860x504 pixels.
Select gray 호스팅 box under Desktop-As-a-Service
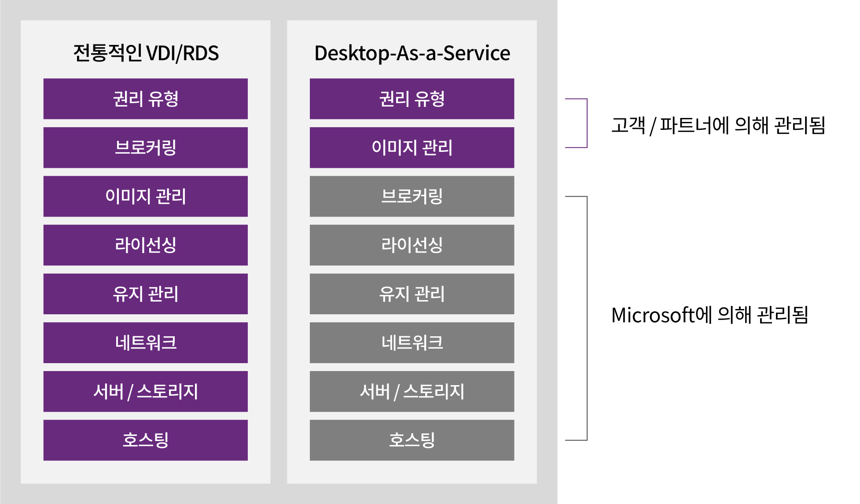pos(412,440)
